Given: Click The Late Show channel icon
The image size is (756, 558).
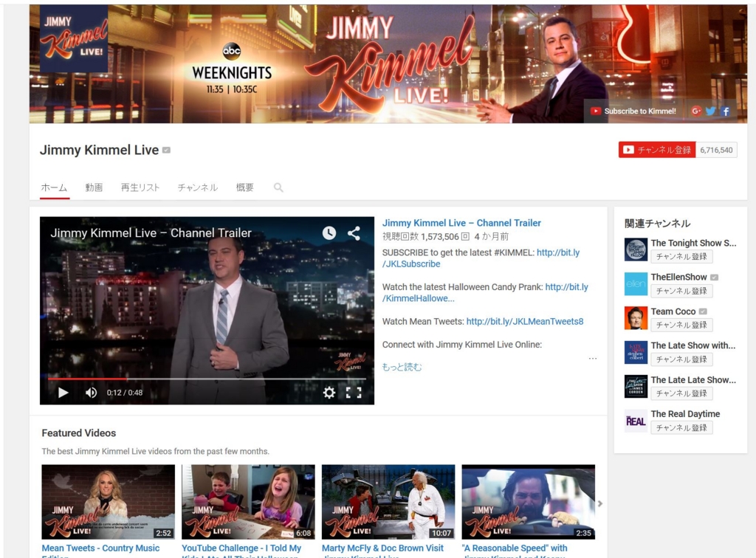Looking at the screenshot, I should click(x=636, y=352).
